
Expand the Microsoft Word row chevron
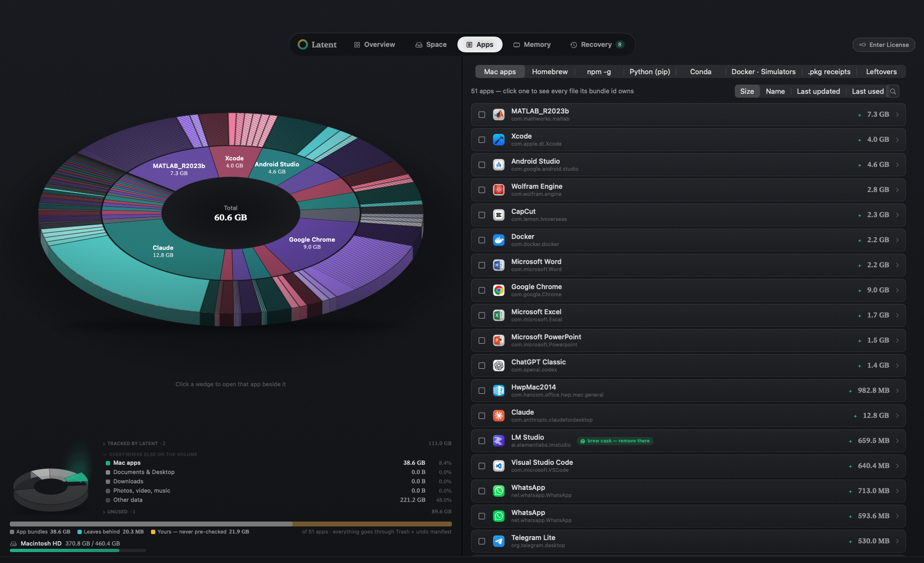tap(897, 265)
